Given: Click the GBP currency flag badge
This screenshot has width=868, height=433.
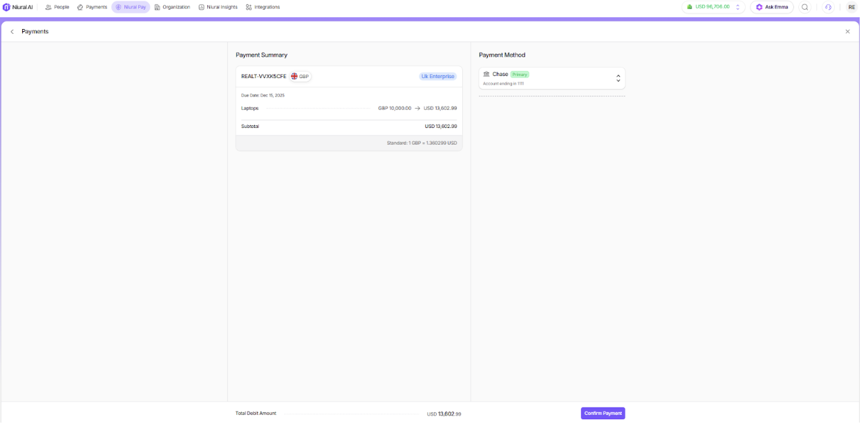Looking at the screenshot, I should 300,76.
